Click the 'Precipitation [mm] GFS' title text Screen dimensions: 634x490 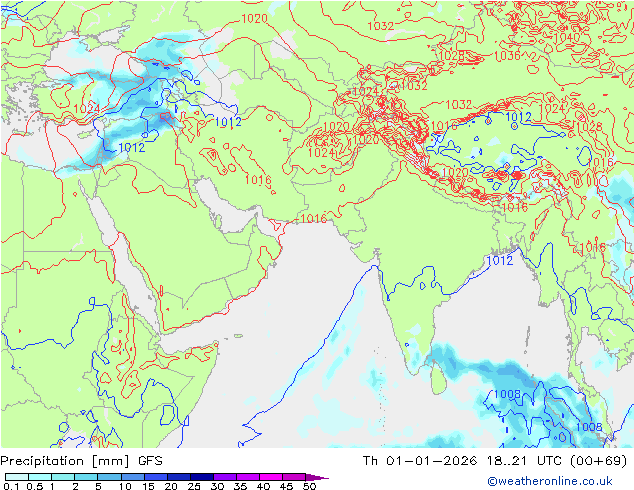tap(81, 461)
